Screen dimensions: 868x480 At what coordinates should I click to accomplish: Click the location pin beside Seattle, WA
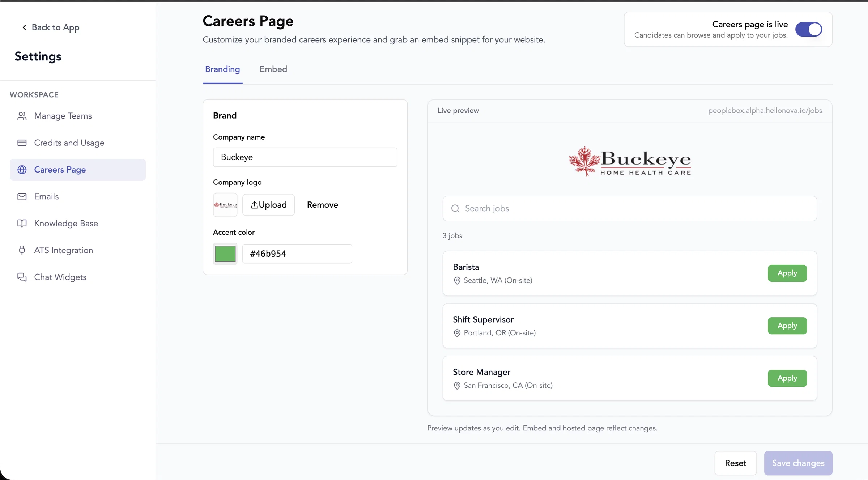[x=457, y=281]
